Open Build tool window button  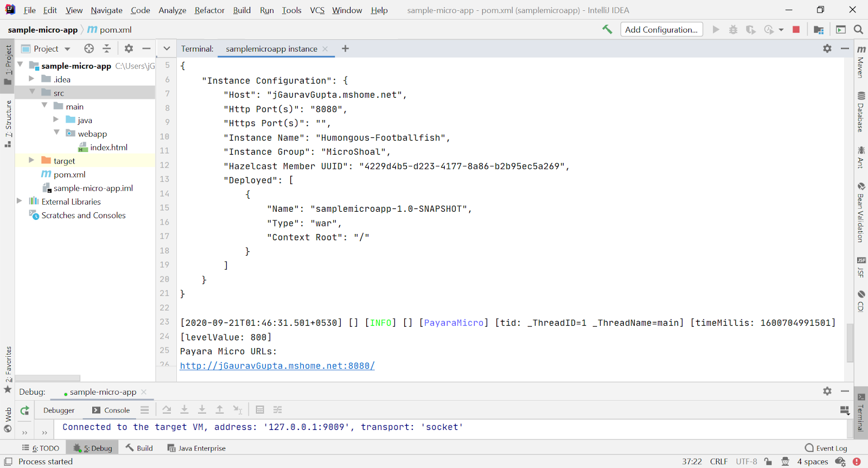[x=139, y=448]
